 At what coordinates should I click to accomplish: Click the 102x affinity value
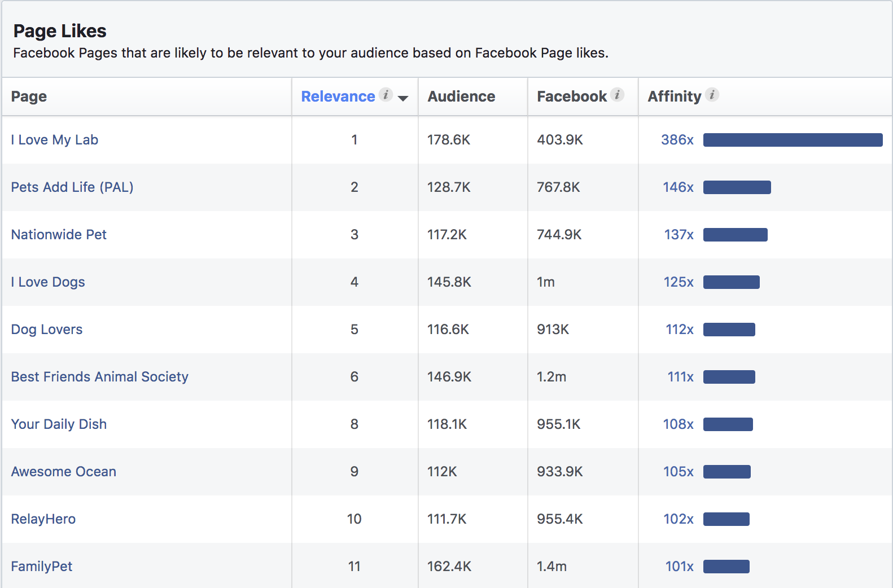[678, 519]
